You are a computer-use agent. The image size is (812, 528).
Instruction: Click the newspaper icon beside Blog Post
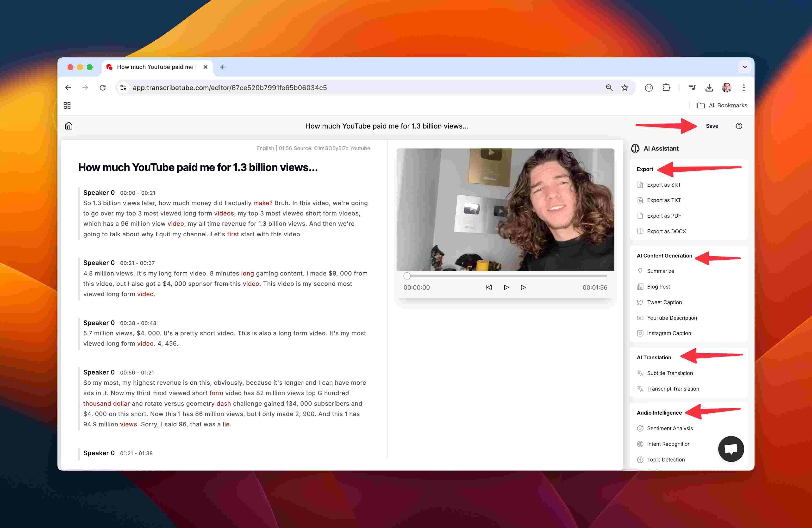point(640,287)
